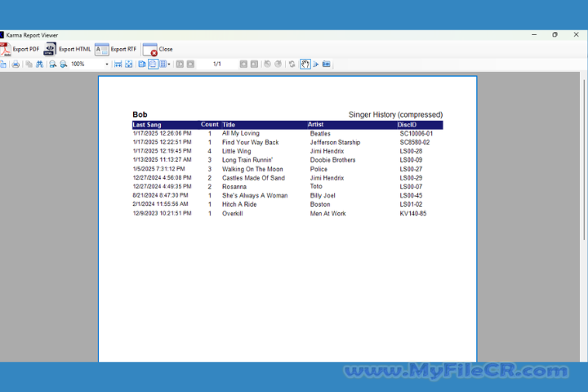Click the navigate forward history icon

point(278,65)
